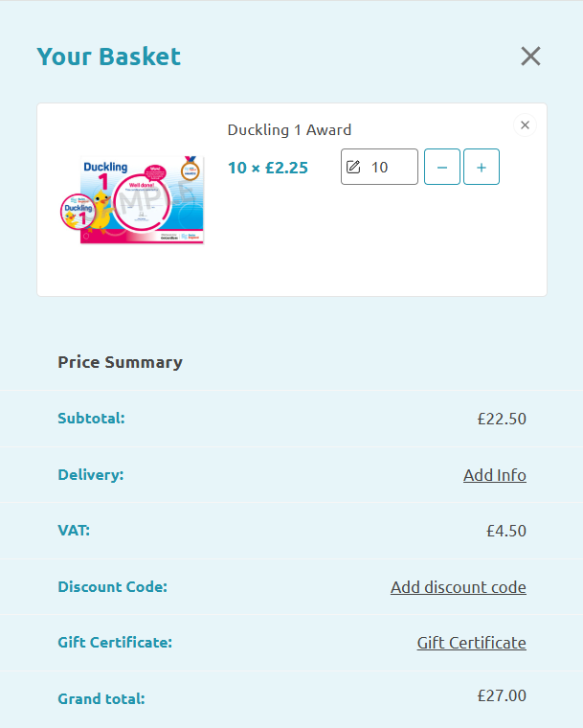
Task: Focus the quantity field showing 10
Action: tap(379, 167)
